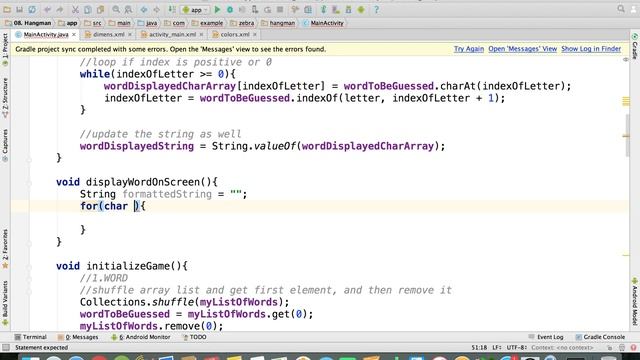Click the Attach debugger toolbar icon

pos(255,9)
